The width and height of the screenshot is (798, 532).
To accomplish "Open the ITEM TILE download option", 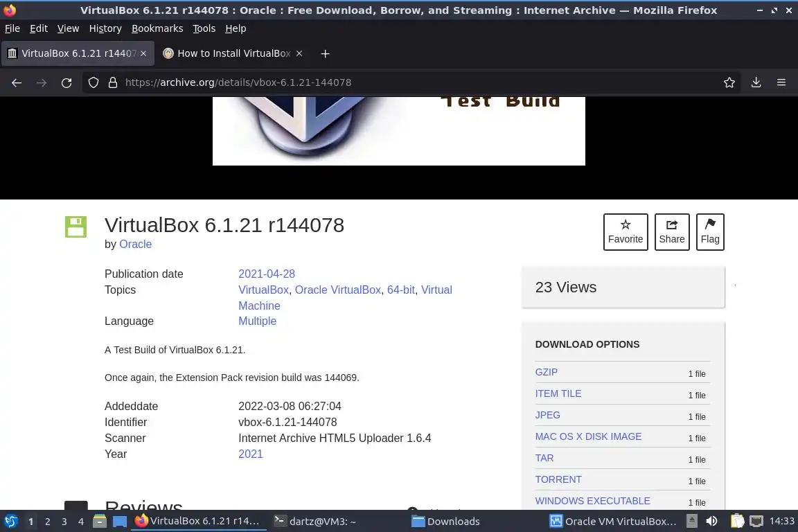I will [558, 393].
